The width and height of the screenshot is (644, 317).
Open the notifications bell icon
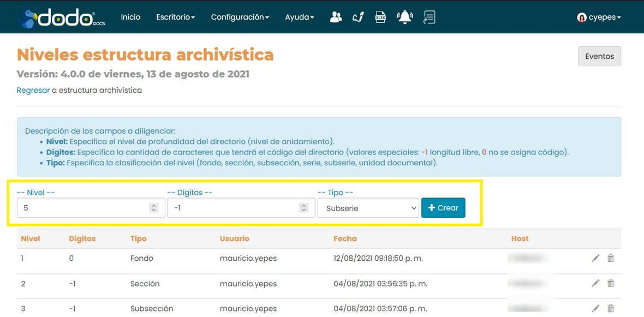pyautogui.click(x=404, y=17)
